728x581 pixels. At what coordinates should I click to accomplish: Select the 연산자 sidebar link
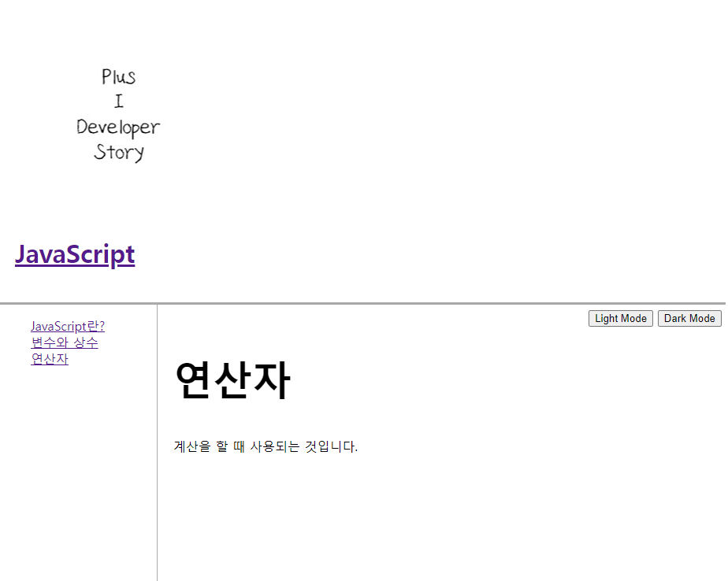point(50,359)
